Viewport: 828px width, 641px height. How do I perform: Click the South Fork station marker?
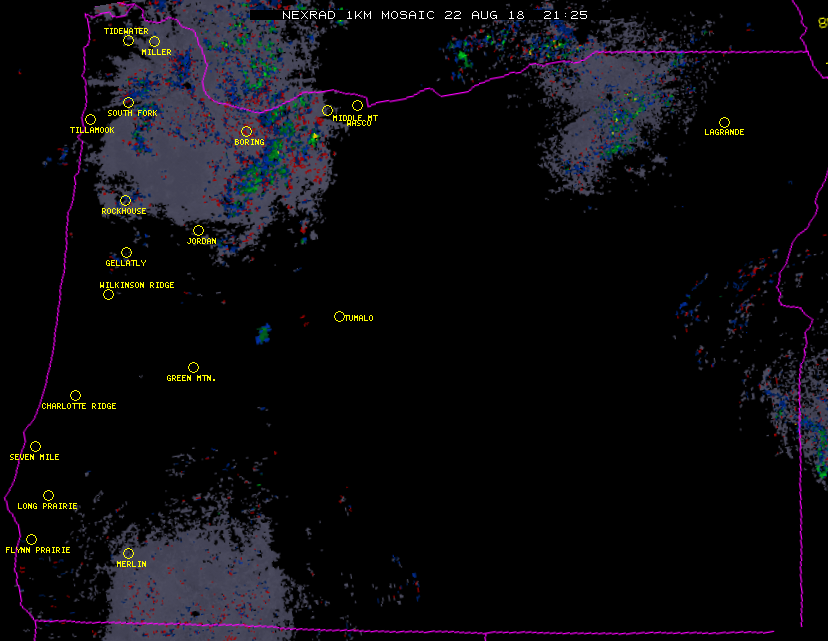click(128, 102)
